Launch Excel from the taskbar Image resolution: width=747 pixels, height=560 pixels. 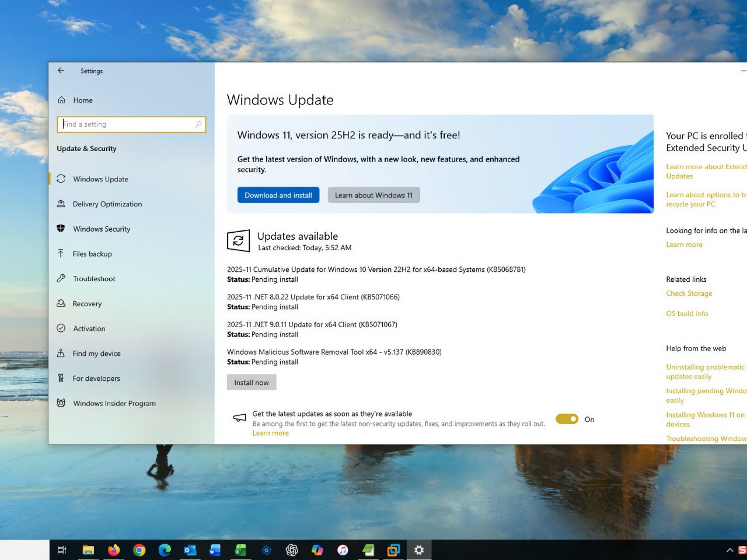(240, 549)
